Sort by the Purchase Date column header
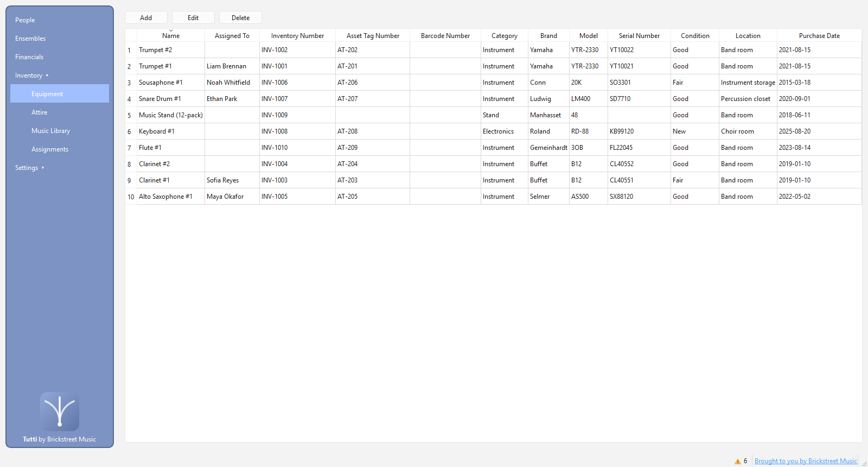The image size is (868, 467). click(819, 36)
